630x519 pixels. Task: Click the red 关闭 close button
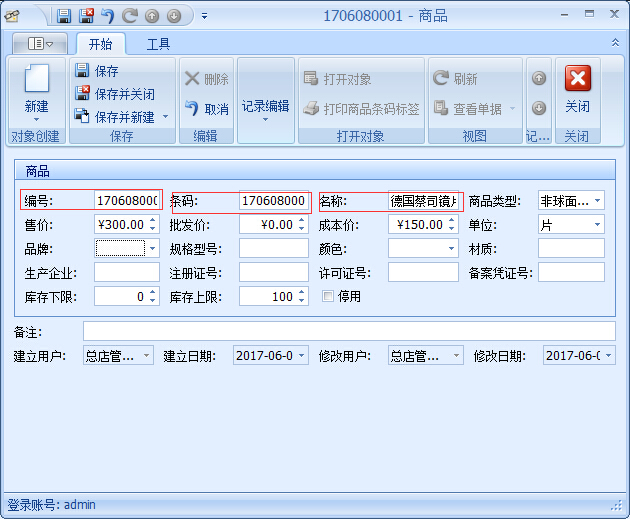click(x=578, y=89)
